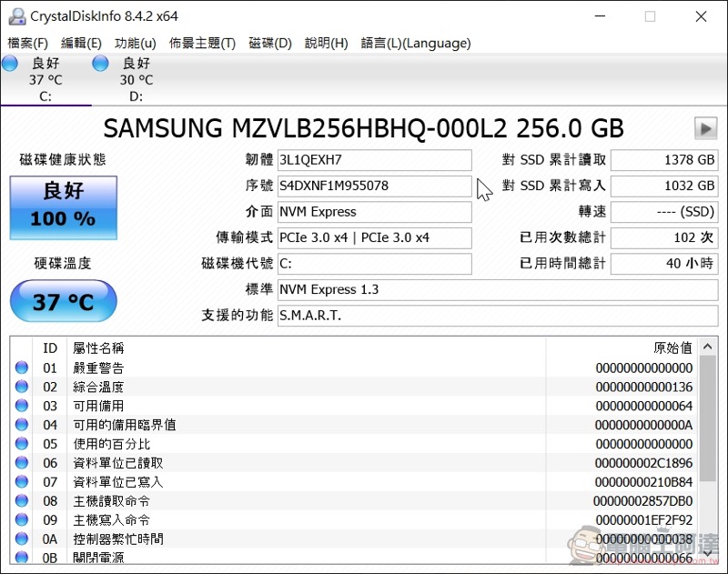Select the 05 使用的百分比 row
This screenshot has width=728, height=574.
(353, 444)
